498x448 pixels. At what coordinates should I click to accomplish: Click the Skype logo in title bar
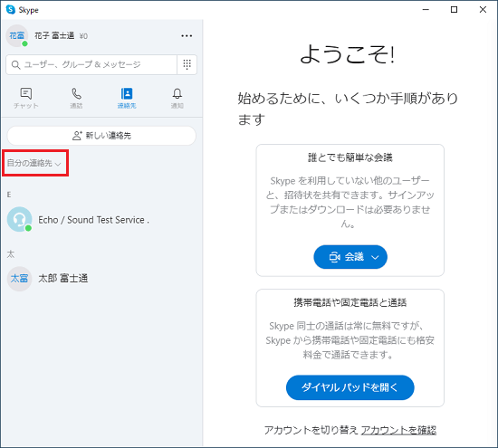coord(11,10)
